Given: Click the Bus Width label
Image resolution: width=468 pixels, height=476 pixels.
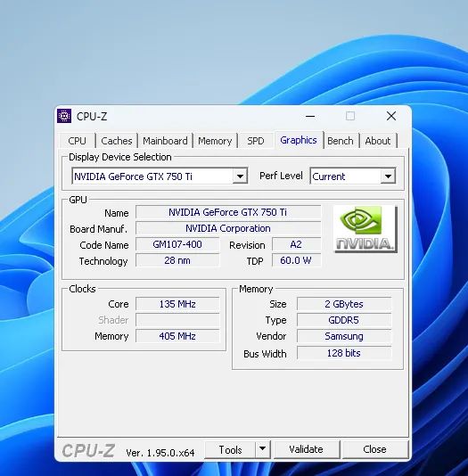Looking at the screenshot, I should pyautogui.click(x=265, y=354).
